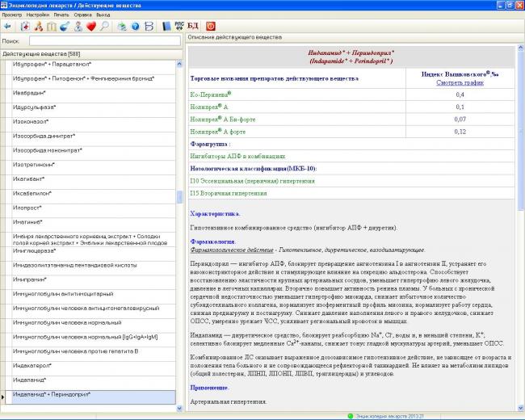Select Имбиря лекарственного корневищ экстракт row

(x=94, y=240)
